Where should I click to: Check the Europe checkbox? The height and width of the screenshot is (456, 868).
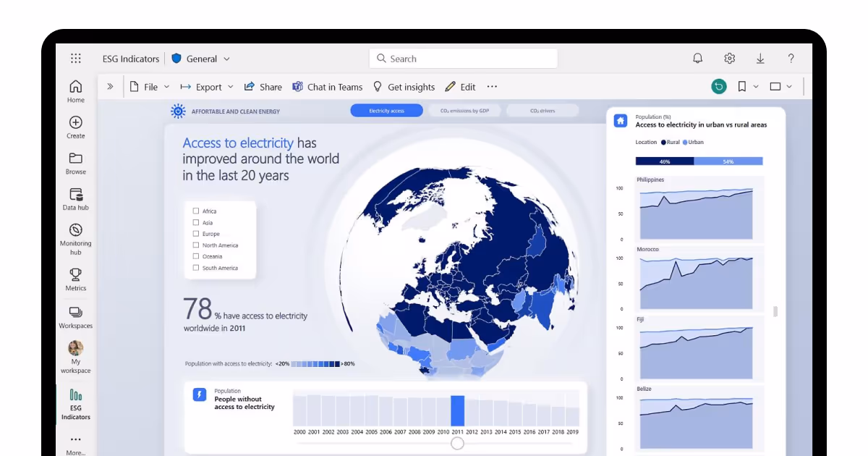click(196, 234)
